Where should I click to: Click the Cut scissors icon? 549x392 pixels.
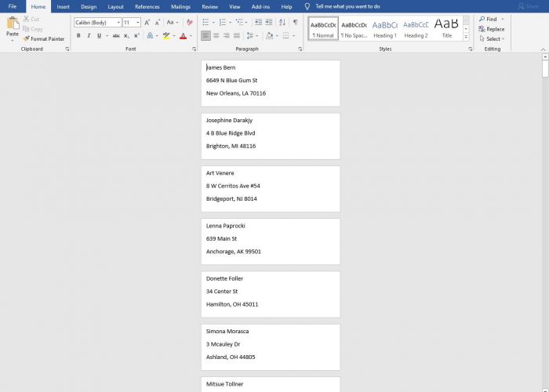tap(26, 19)
